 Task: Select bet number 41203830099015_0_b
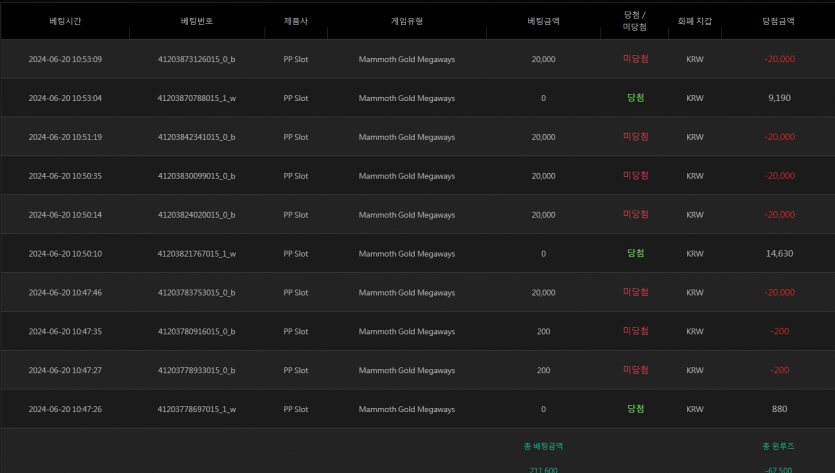197,176
